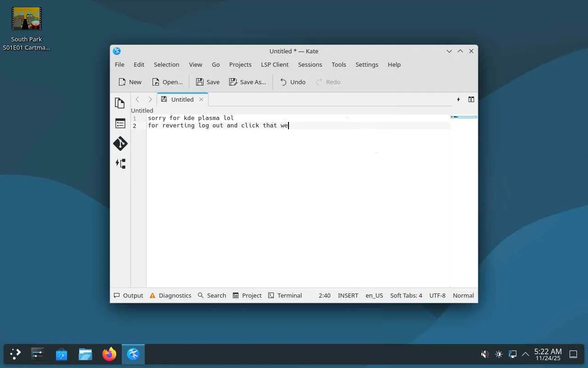
Task: Open the Documents sidebar panel icon
Action: point(120,103)
